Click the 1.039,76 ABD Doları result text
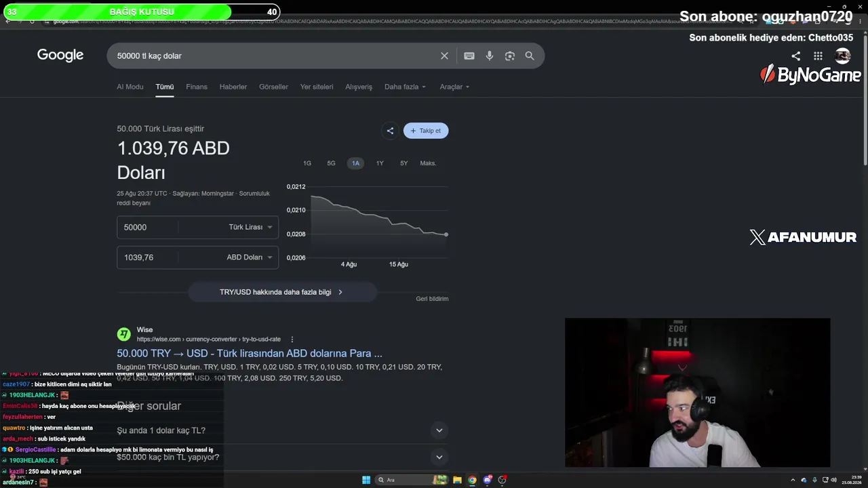Viewport: 868px width, 488px height. click(x=173, y=160)
